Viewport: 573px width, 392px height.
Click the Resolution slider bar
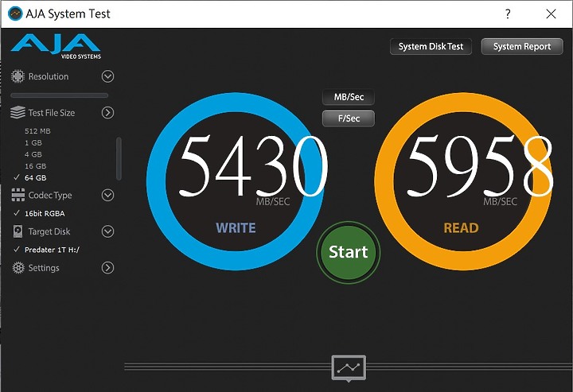click(x=59, y=95)
